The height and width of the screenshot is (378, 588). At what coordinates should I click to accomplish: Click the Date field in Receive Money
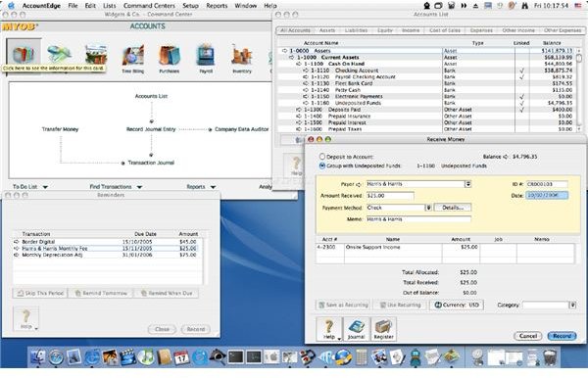tap(547, 195)
